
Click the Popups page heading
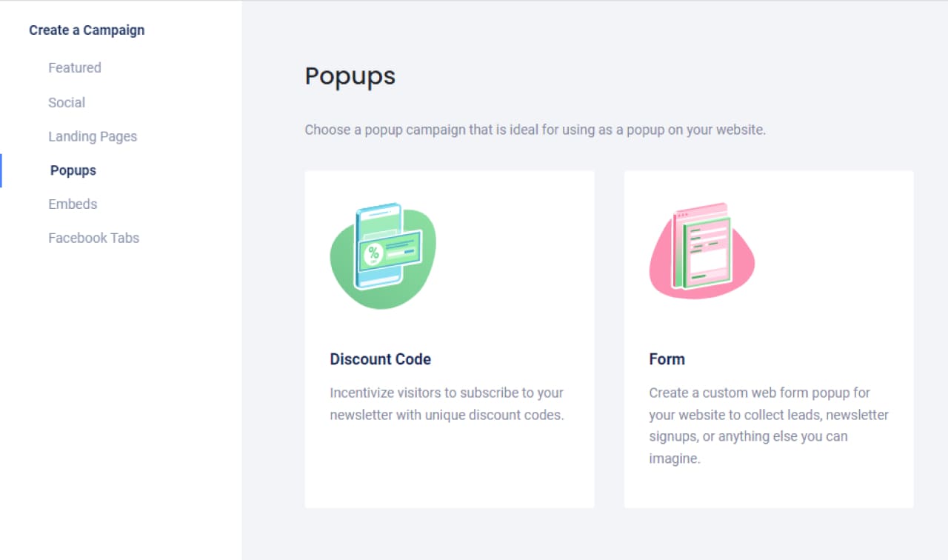(350, 76)
